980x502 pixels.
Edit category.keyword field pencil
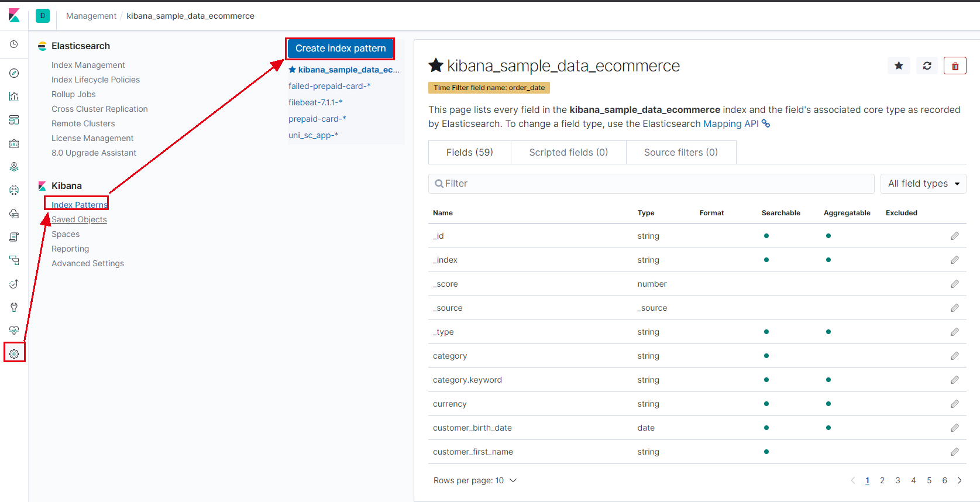click(x=955, y=380)
